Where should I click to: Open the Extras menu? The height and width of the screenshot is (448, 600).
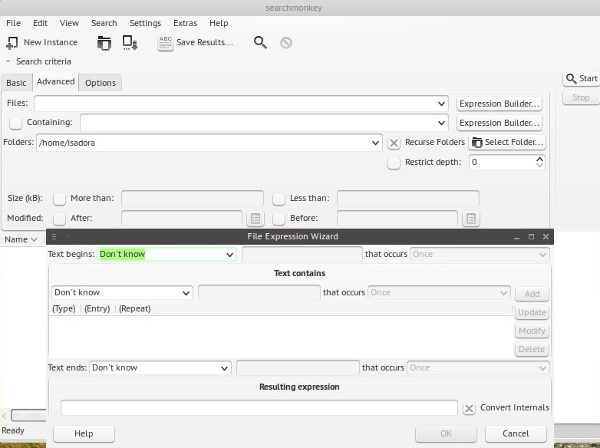tap(185, 23)
